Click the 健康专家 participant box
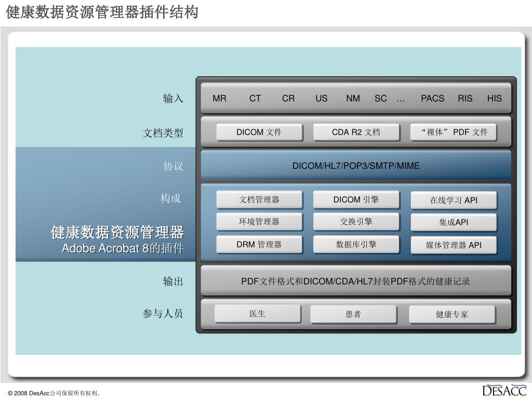The image size is (532, 399). (452, 314)
